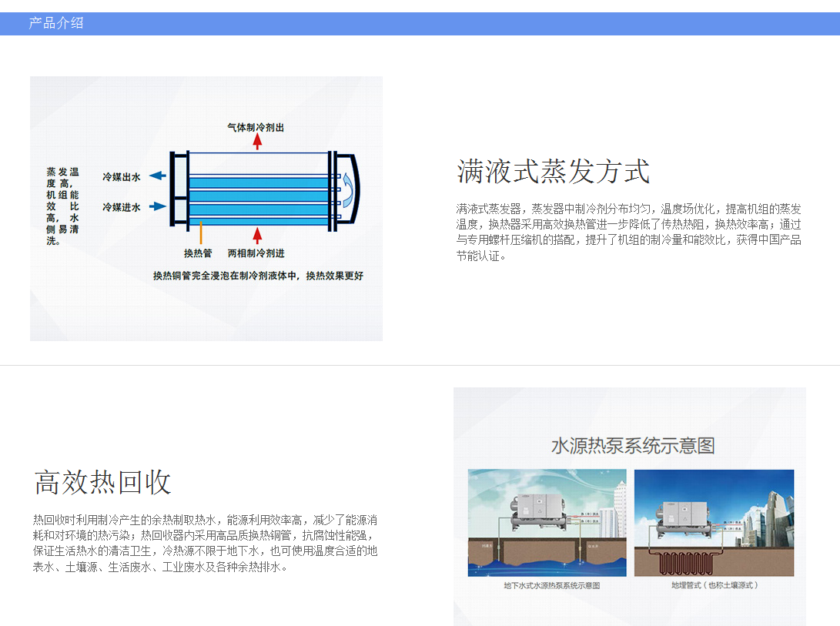Click the 换热铜管完全浸泡 caption below diagram
840x626 pixels.
(x=258, y=276)
